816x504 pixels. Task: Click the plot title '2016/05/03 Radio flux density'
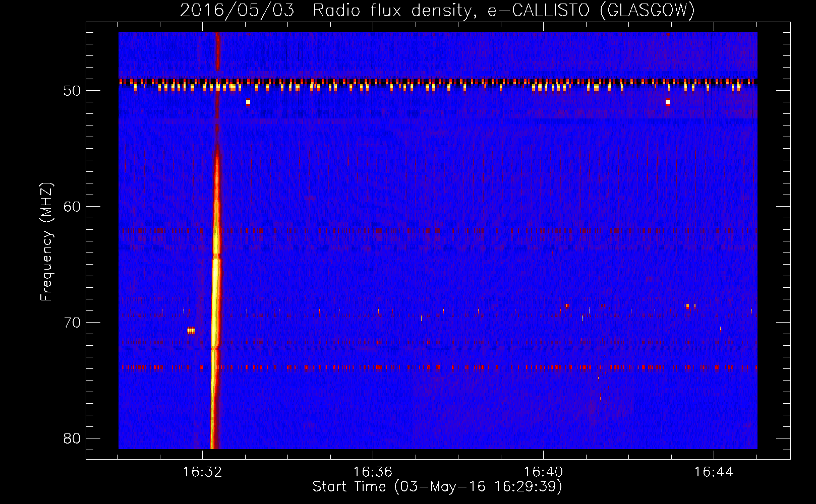tap(437, 10)
